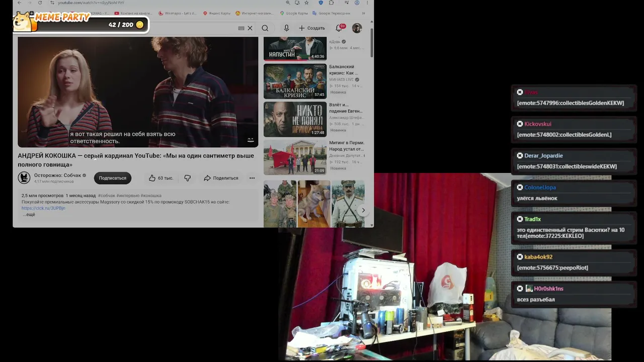This screenshot has width=644, height=362.
Task: Click chat username kaba4ok92
Action: pyautogui.click(x=538, y=256)
